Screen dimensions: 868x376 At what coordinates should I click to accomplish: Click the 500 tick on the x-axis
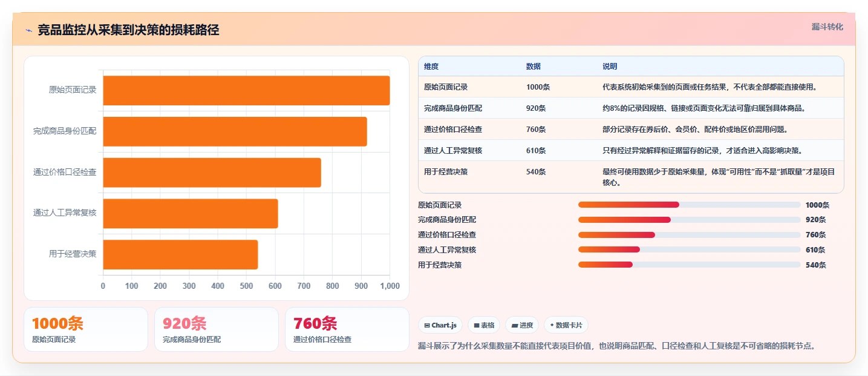[x=246, y=286]
